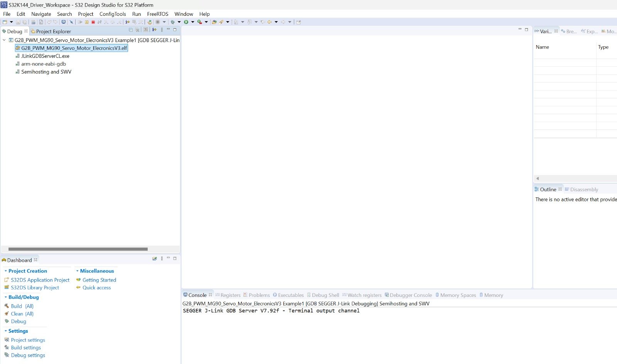
Task: Click the Debug view horizontal scrollbar
Action: [x=78, y=249]
